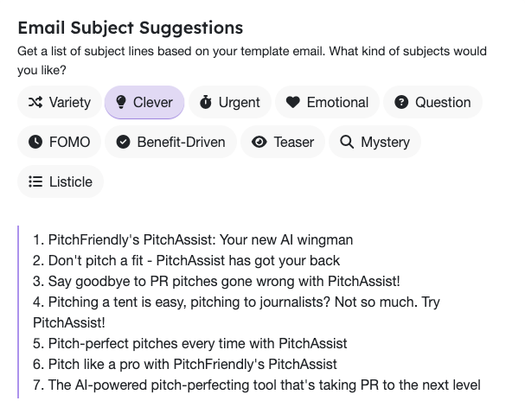
Task: Click the shuffle icon on Variety
Action: coord(35,102)
